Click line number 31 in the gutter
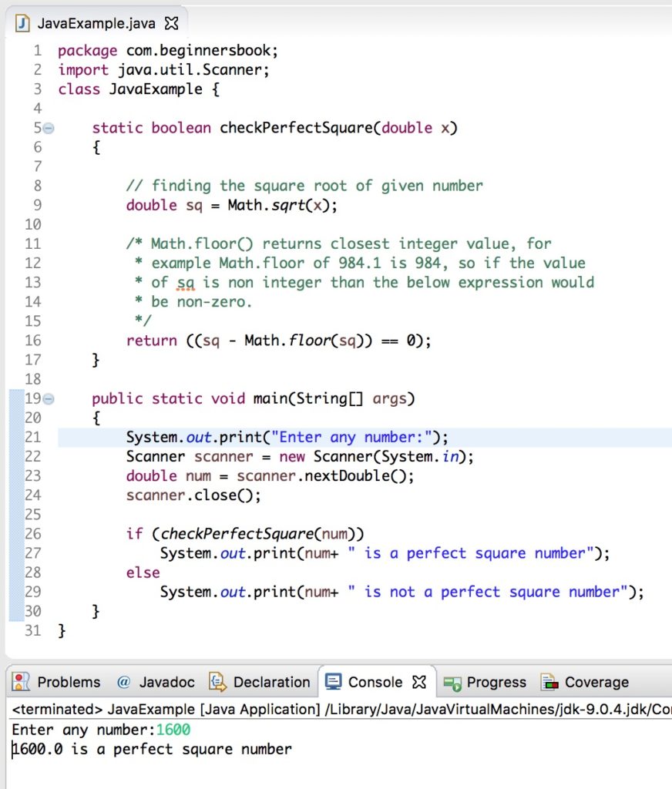Viewport: 672px width, 789px height. (33, 630)
